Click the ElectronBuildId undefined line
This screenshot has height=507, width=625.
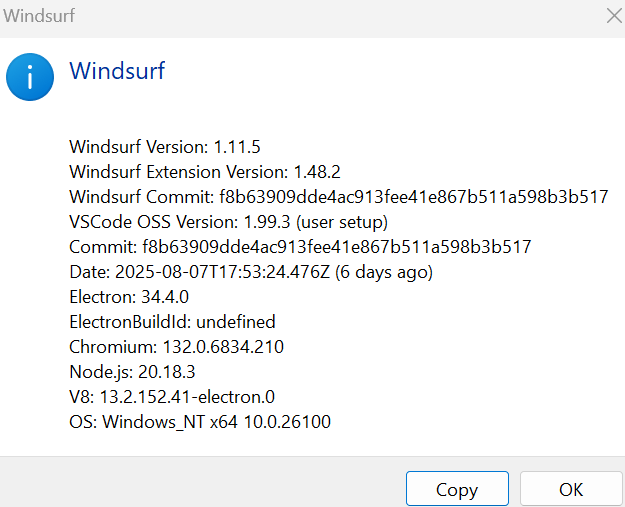coord(172,322)
